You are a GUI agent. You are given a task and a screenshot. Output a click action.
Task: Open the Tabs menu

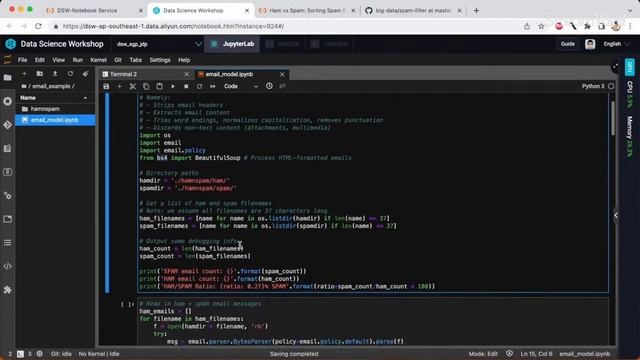(x=136, y=60)
